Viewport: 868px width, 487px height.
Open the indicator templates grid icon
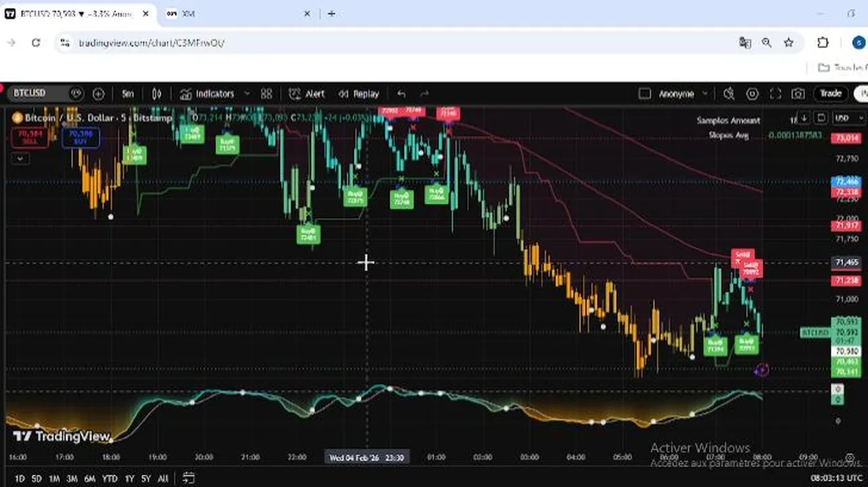click(266, 94)
